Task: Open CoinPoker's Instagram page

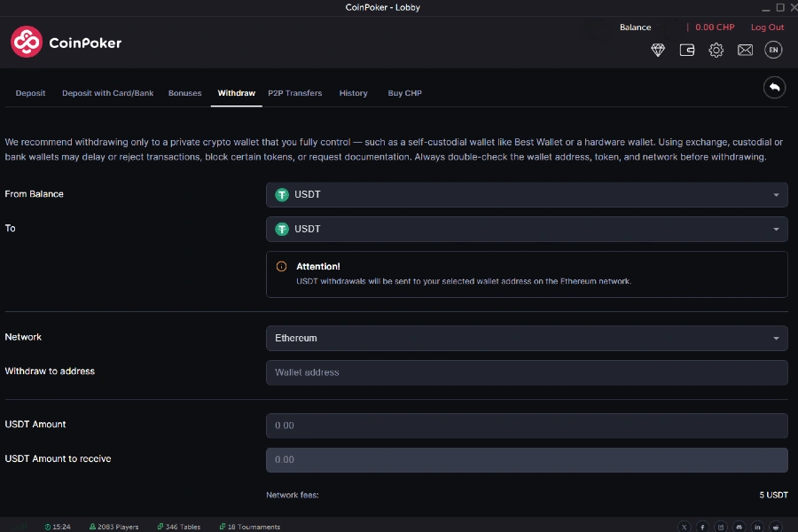Action: 721,526
